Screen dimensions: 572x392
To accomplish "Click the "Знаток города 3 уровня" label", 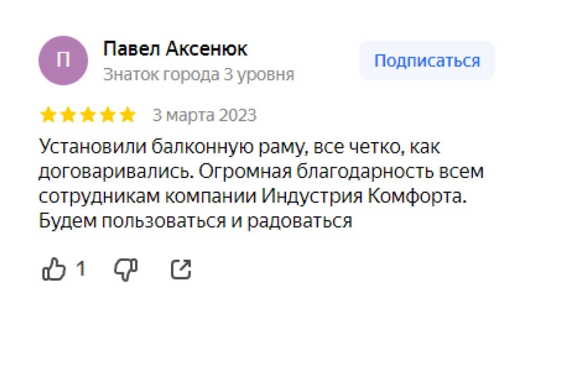I will click(x=198, y=75).
